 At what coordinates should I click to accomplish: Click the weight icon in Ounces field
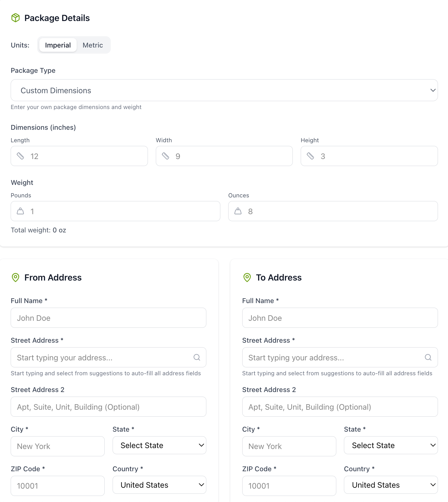[x=238, y=211]
